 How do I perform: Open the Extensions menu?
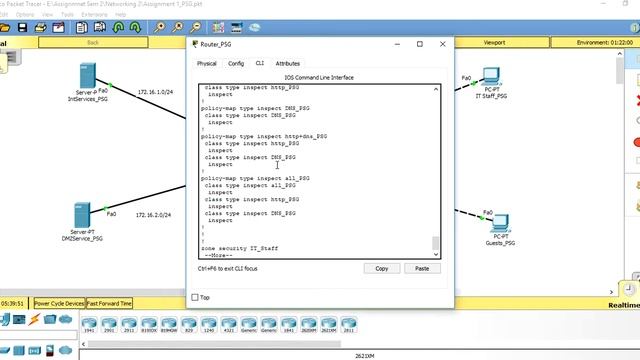pyautogui.click(x=94, y=14)
